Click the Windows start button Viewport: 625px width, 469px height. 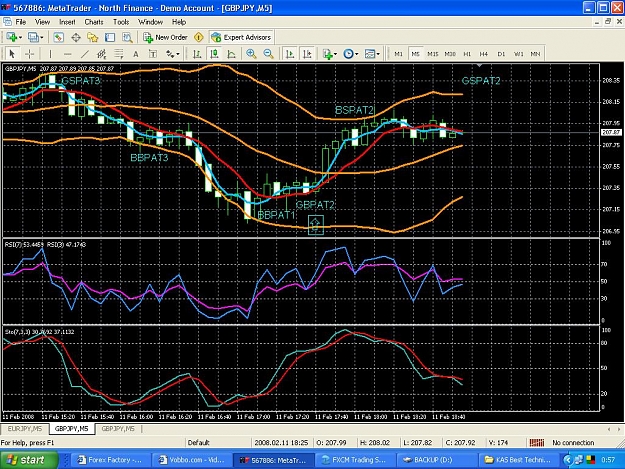point(29,460)
